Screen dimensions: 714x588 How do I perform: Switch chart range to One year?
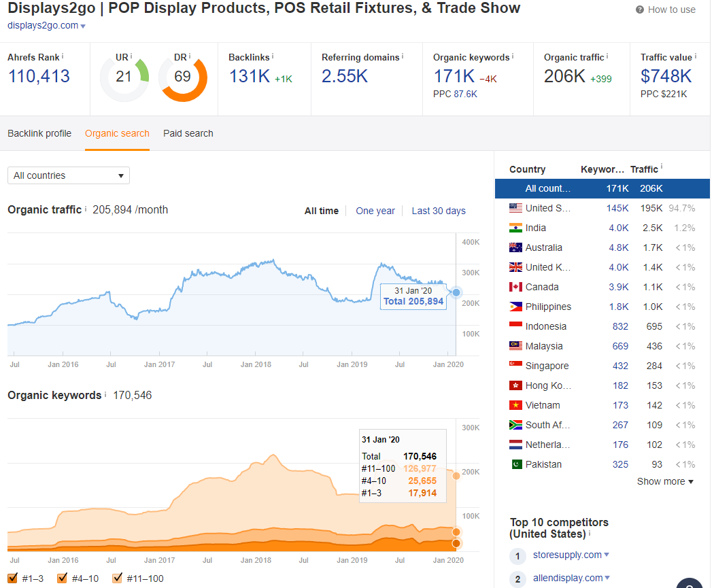(x=375, y=211)
